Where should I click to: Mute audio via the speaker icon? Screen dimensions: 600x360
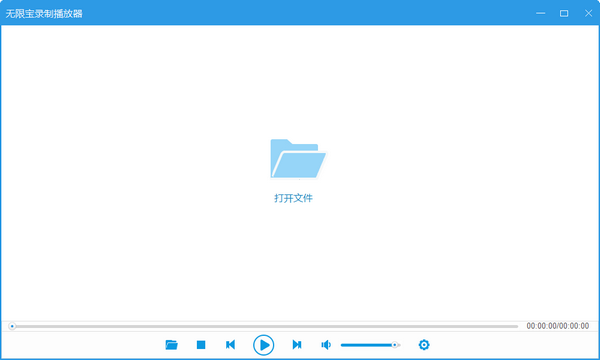pyautogui.click(x=326, y=345)
